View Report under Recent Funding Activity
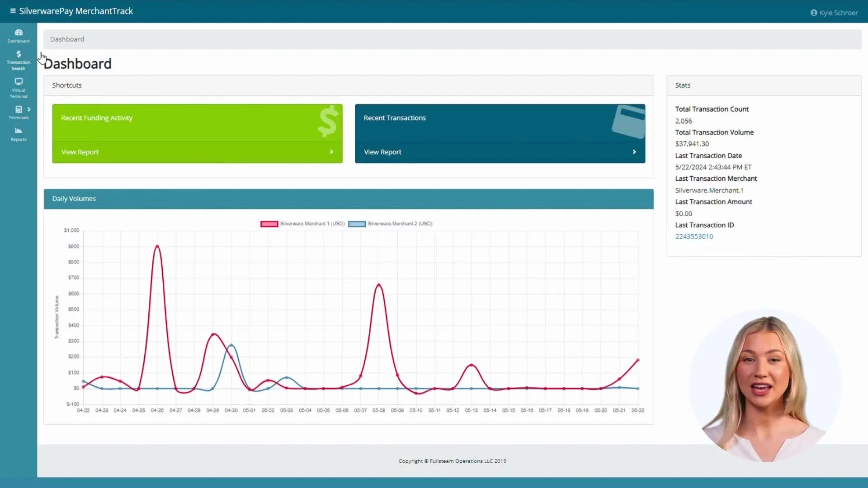 point(80,152)
